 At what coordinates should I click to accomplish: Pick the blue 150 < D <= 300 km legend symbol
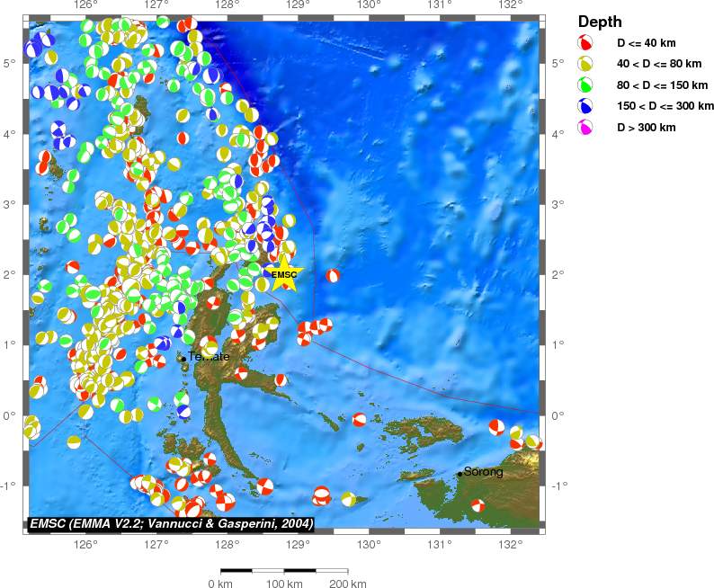tap(585, 107)
